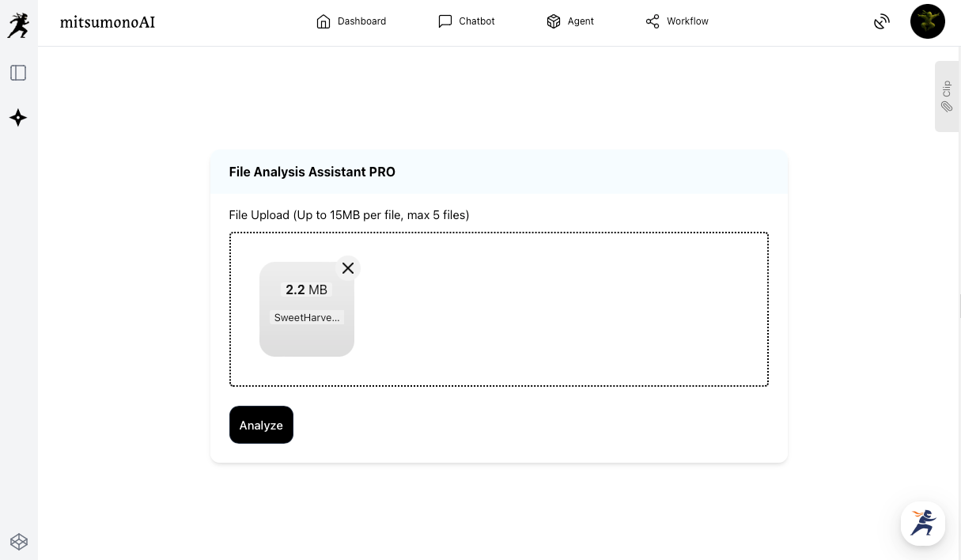Click the paperclip icon on Clip tab
Image resolution: width=961 pixels, height=560 pixels.
coord(946,106)
